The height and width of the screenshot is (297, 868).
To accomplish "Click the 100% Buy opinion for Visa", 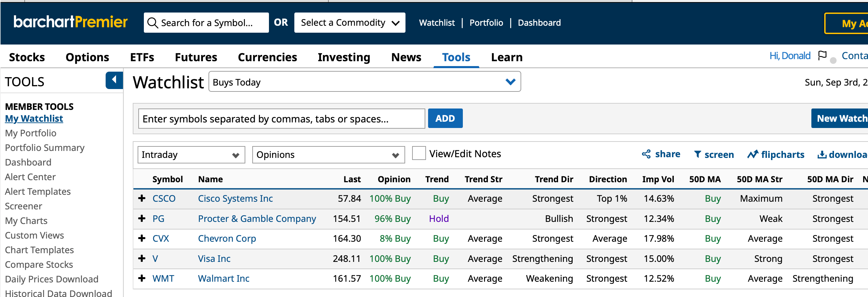I will click(x=390, y=258).
